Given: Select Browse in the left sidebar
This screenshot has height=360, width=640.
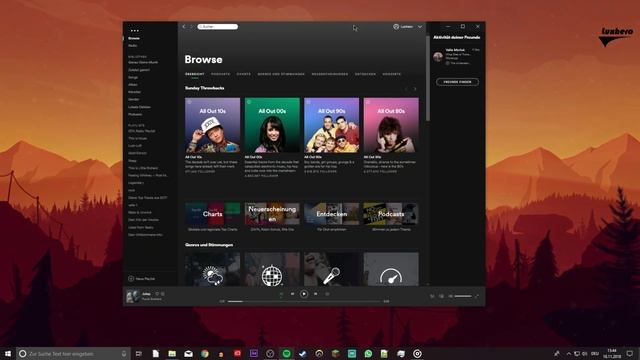Looking at the screenshot, I should coord(134,38).
